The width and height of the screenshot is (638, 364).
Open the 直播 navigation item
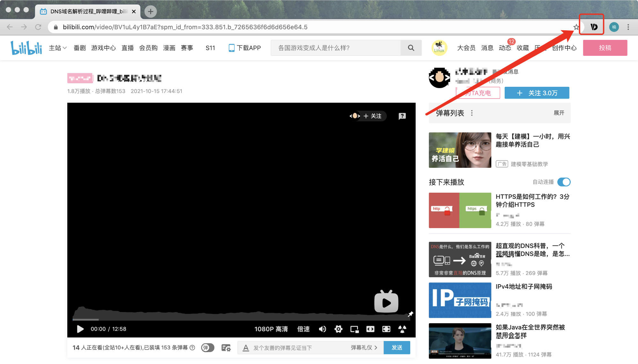pyautogui.click(x=128, y=48)
